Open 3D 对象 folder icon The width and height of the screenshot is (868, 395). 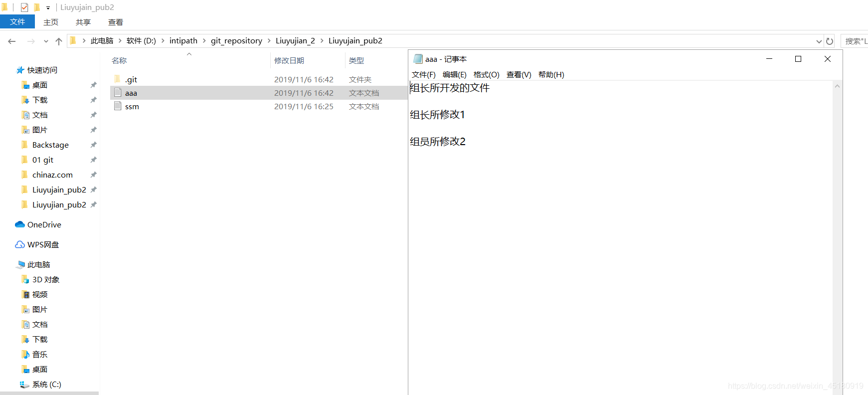click(25, 279)
